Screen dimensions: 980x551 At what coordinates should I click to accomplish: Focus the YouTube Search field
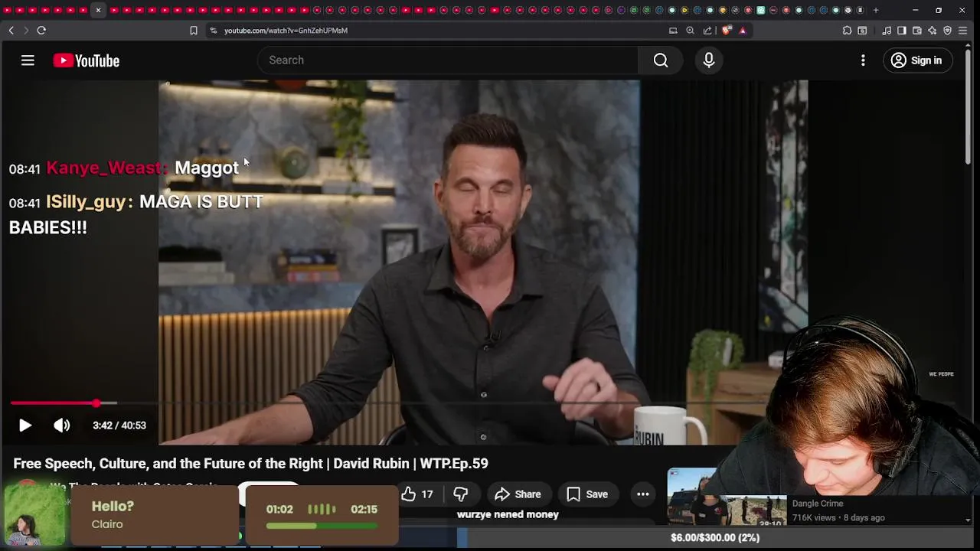point(448,60)
